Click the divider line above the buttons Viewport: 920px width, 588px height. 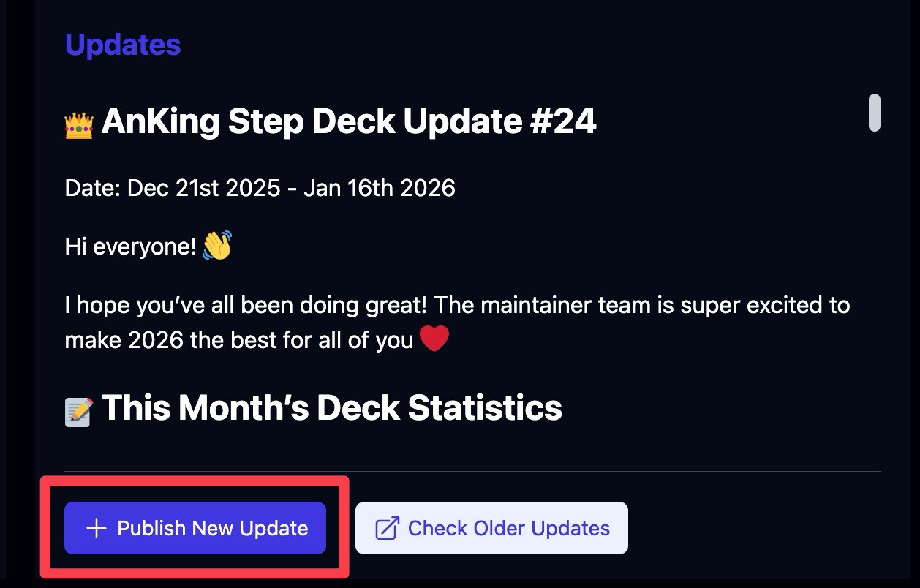tap(472, 472)
